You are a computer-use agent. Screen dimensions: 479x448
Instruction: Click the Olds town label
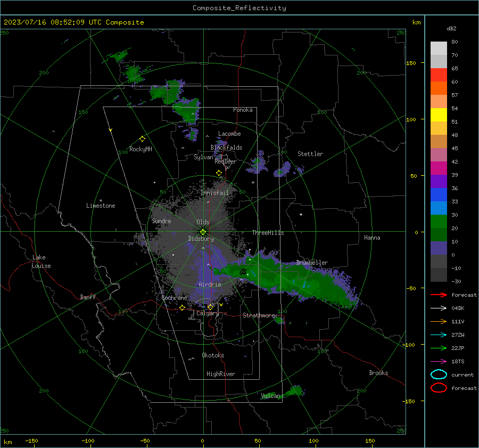click(203, 222)
